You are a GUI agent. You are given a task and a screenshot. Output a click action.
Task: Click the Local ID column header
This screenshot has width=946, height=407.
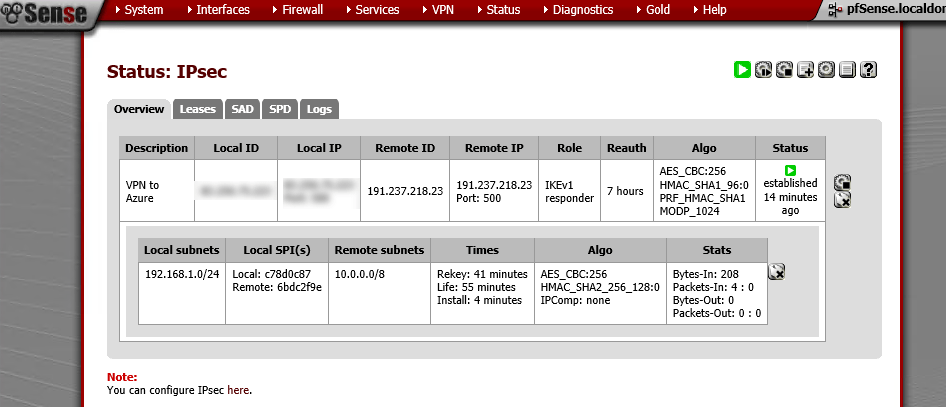coord(236,148)
